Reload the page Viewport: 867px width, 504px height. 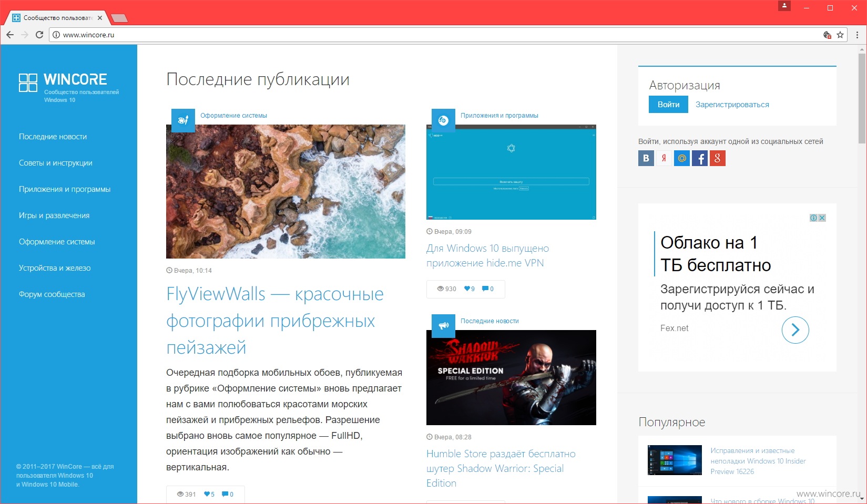point(39,35)
